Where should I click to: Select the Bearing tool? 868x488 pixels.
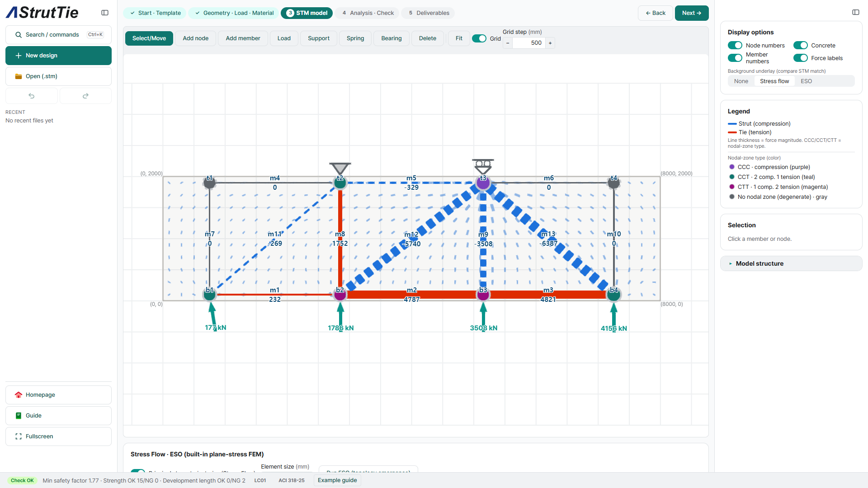[x=392, y=38]
